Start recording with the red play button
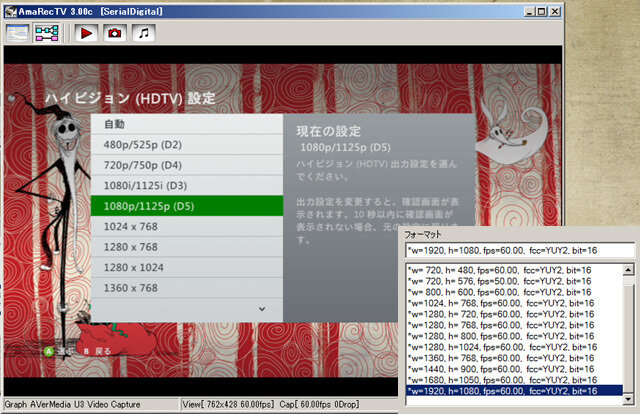The image size is (640, 414). point(86,33)
